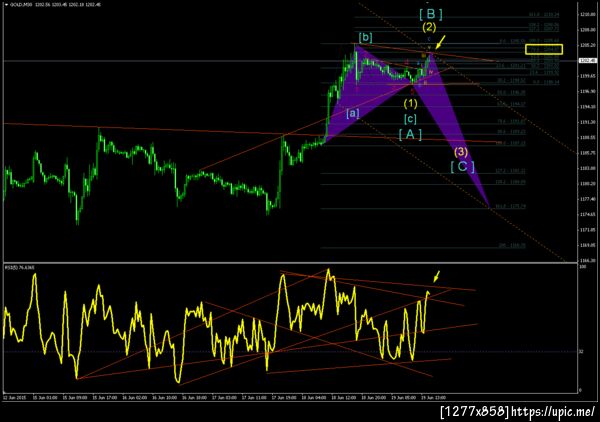Select the cyan [b] label at the peak
This screenshot has height=422, width=600.
365,37
